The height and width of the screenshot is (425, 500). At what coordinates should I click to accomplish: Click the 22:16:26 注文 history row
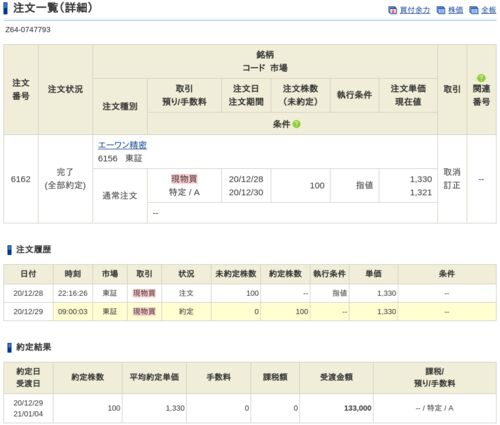click(250, 293)
